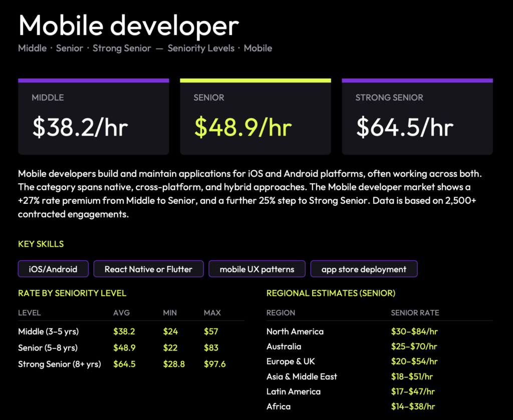Select the Senior (5–8 yrs) row label
This screenshot has height=420, width=513.
point(48,348)
